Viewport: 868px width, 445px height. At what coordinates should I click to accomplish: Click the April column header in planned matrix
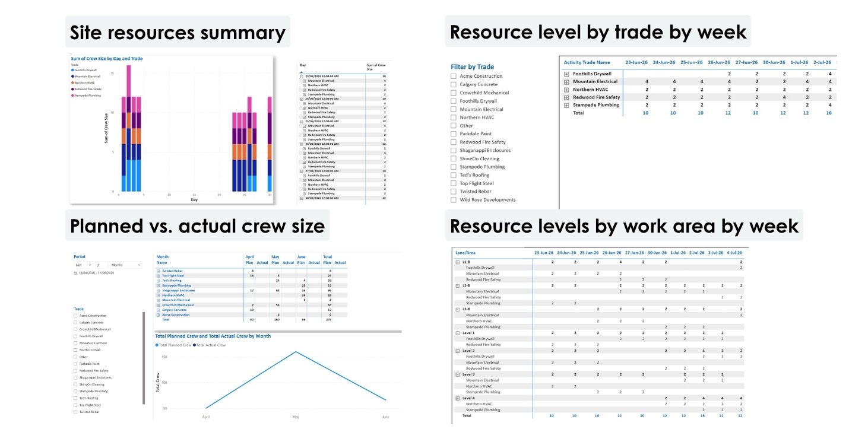(250, 257)
